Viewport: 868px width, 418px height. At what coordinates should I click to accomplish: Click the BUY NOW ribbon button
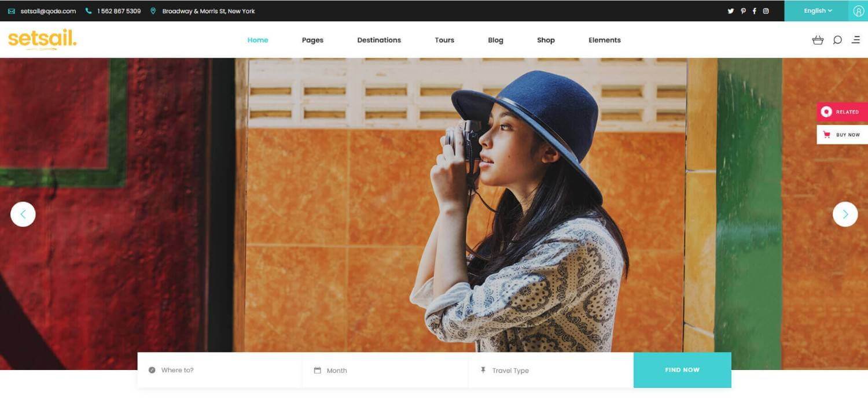(844, 134)
